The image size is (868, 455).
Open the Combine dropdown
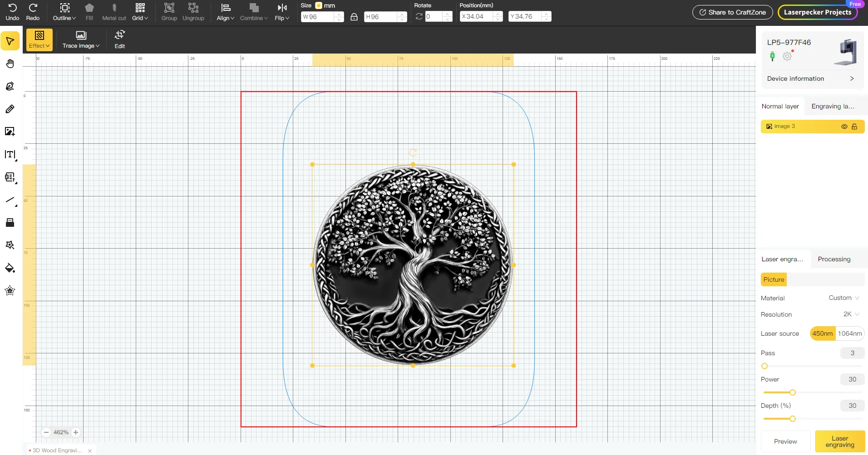tap(254, 12)
